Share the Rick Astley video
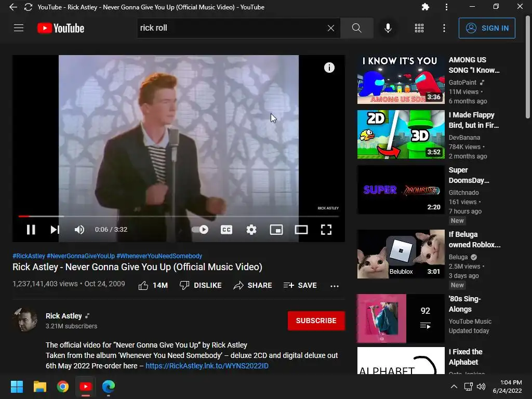 [253, 285]
